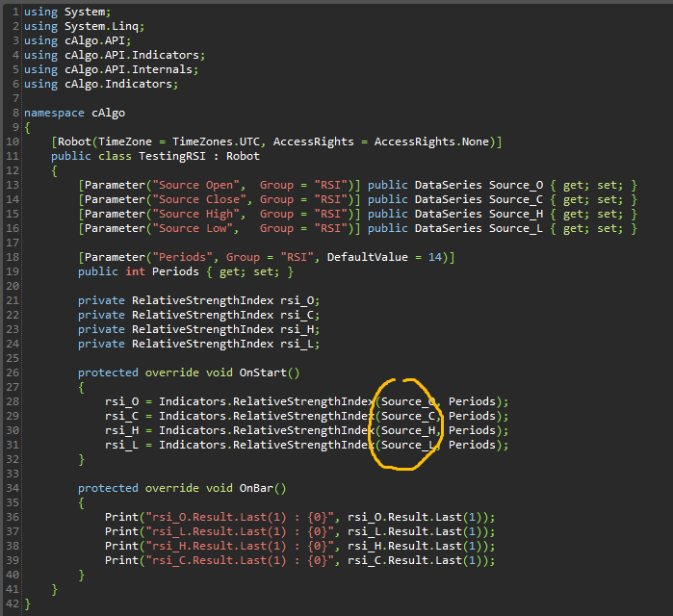Click the "Source Close" parameter string
The image size is (673, 616).
coord(198,199)
